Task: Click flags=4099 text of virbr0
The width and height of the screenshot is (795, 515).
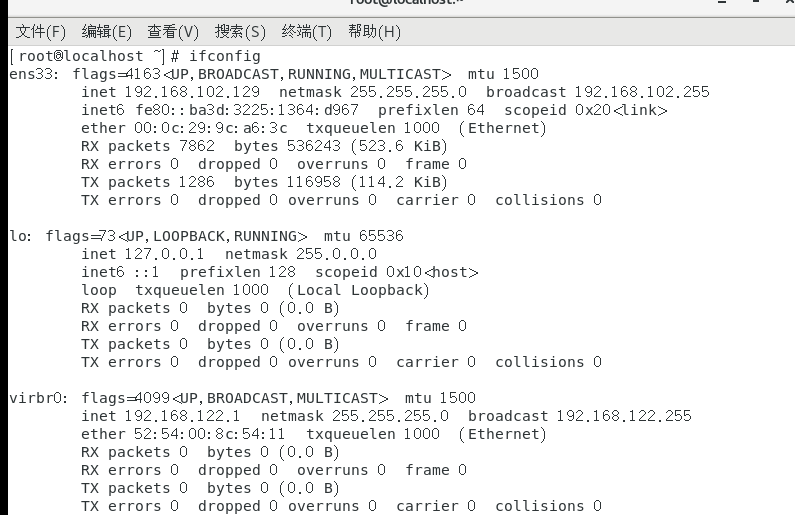Action: click(x=126, y=398)
